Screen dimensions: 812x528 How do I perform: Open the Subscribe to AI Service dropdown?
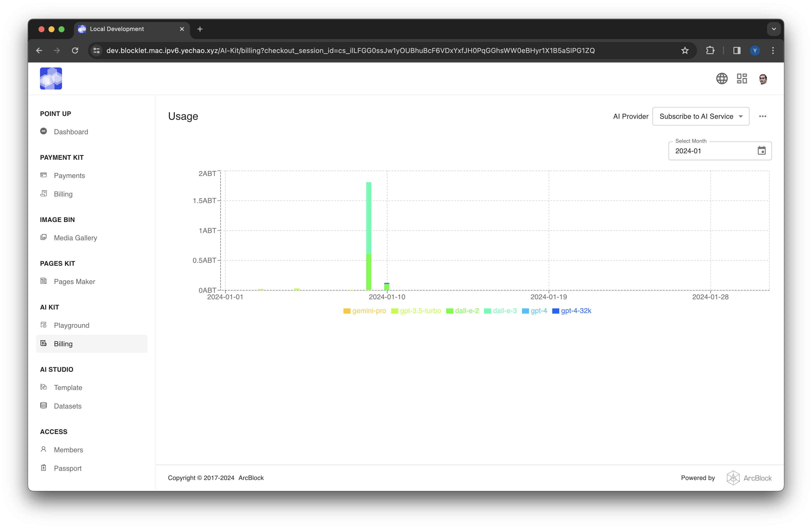click(x=700, y=116)
